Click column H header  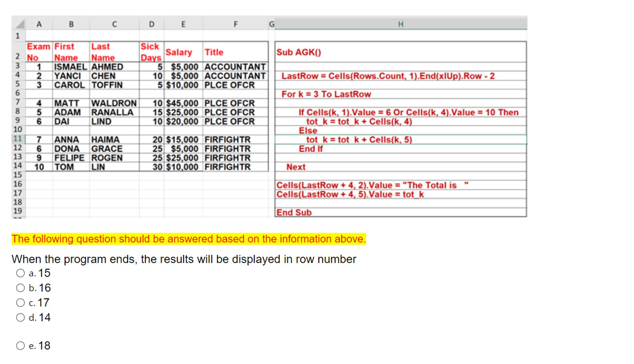[400, 24]
